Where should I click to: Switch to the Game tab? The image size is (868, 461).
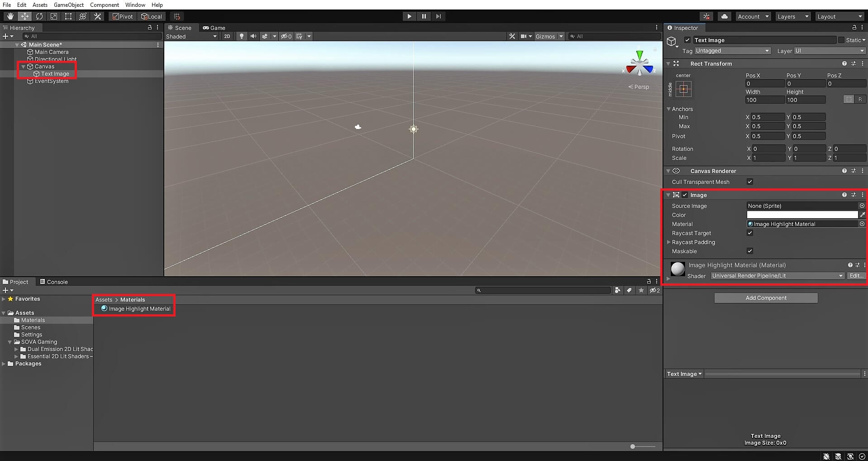click(x=214, y=28)
